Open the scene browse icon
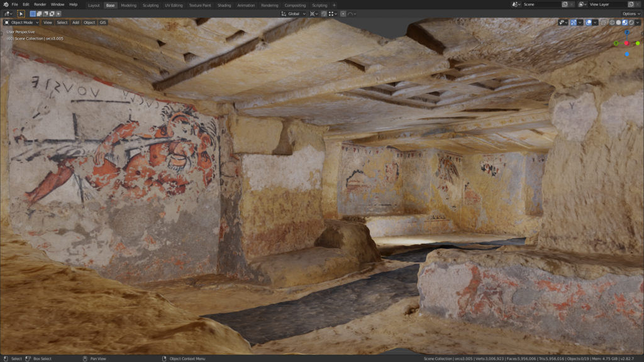This screenshot has width=644, height=362. pyautogui.click(x=517, y=4)
